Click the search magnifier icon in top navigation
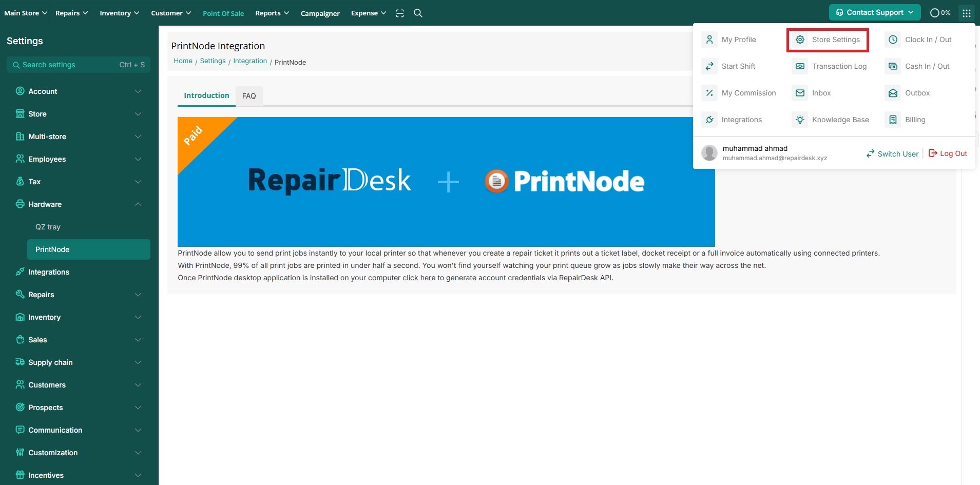 coord(418,13)
